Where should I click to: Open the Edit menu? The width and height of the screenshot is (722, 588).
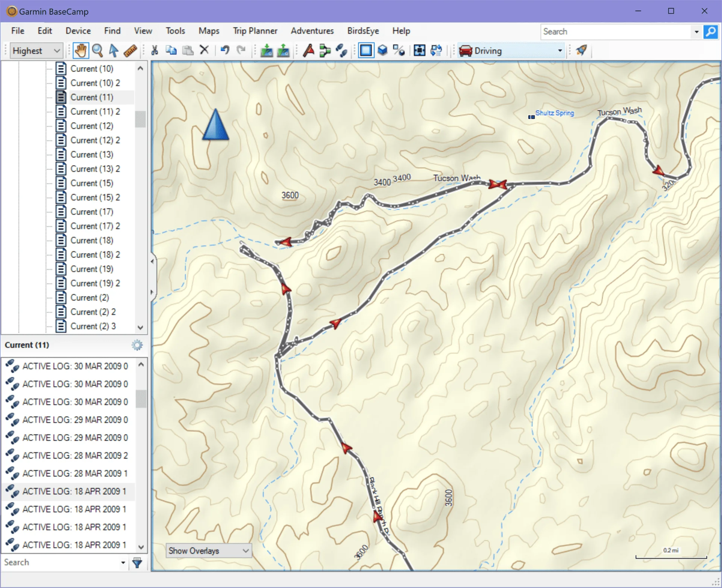[45, 31]
